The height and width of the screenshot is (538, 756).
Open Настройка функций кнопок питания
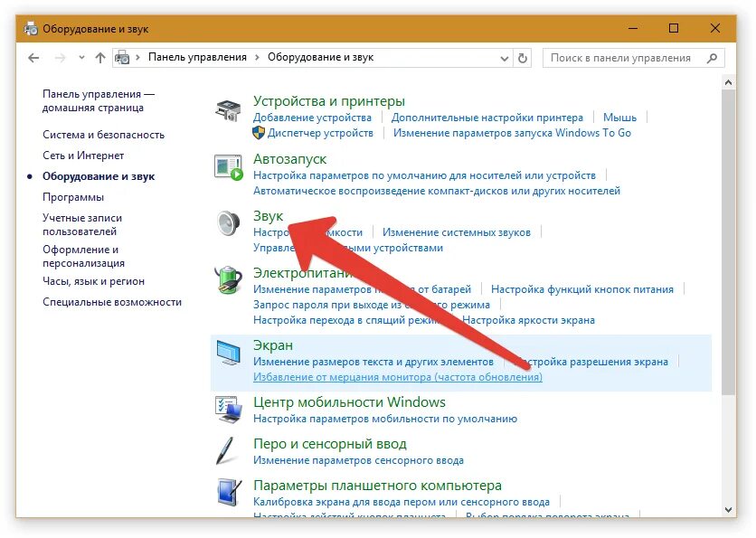tap(582, 289)
